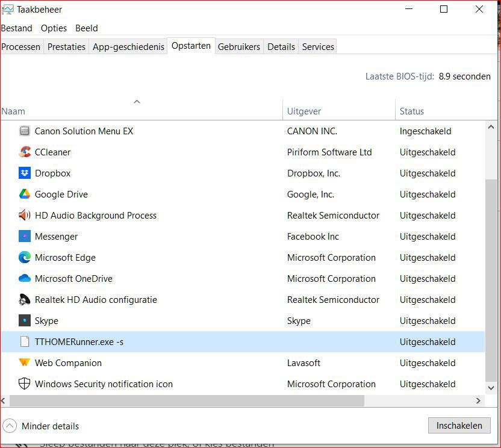The height and width of the screenshot is (448, 501).
Task: Maximize the Taakbeheer window
Action: click(443, 9)
